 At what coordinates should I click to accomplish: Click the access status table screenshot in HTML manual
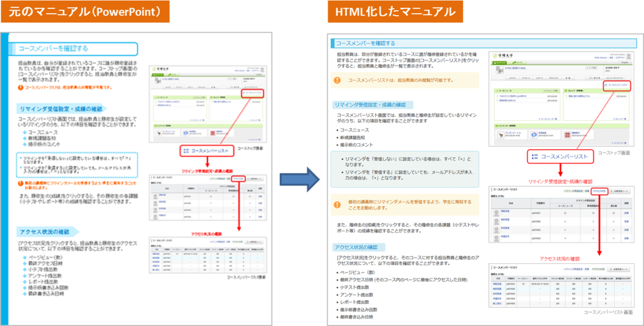tap(560, 286)
